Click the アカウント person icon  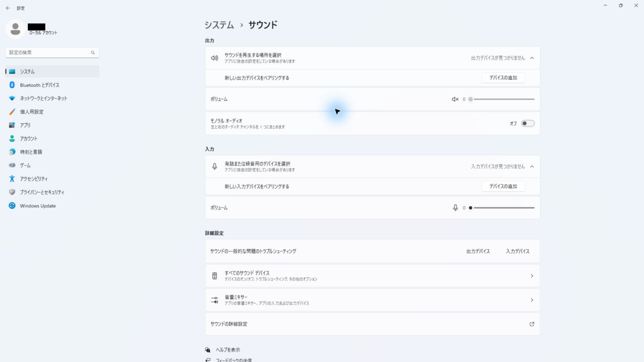click(12, 138)
